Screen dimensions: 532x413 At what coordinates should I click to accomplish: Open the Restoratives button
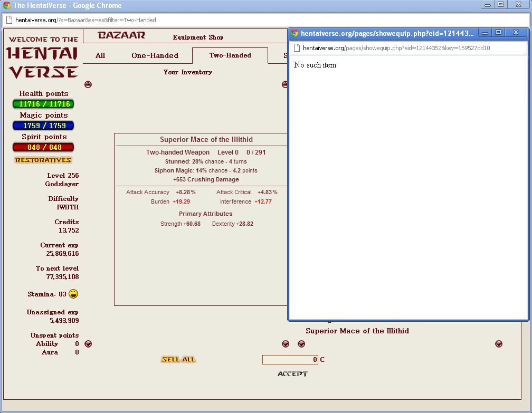tap(43, 160)
